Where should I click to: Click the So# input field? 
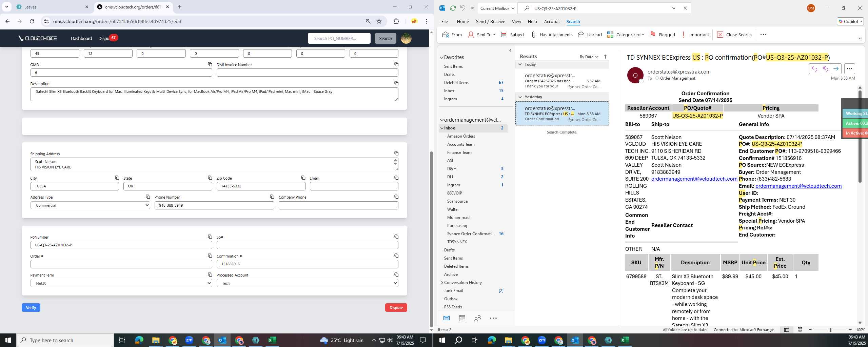coord(307,245)
